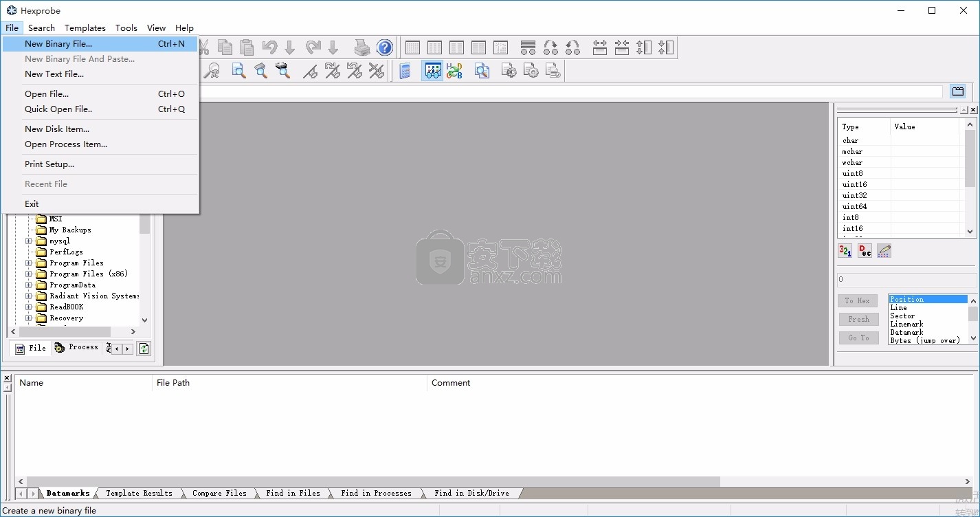Click the first grid layout toolbar icon

(x=412, y=47)
